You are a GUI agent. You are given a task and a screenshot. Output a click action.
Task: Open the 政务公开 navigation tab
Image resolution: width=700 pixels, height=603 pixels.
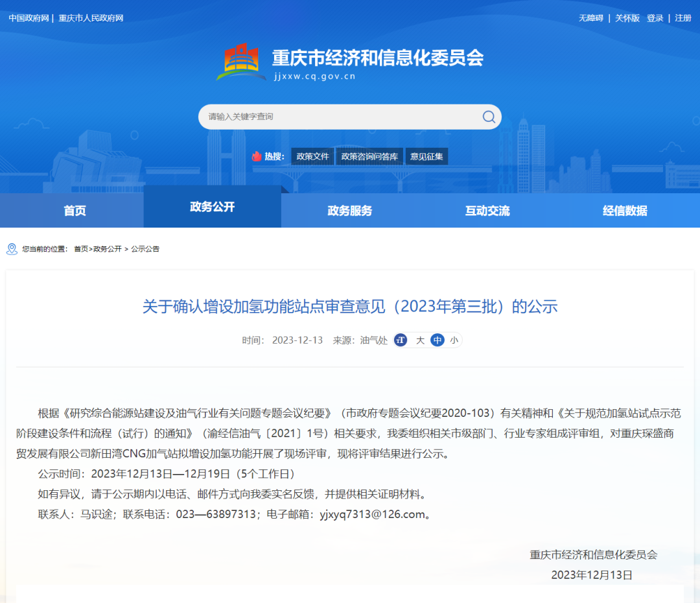[212, 207]
